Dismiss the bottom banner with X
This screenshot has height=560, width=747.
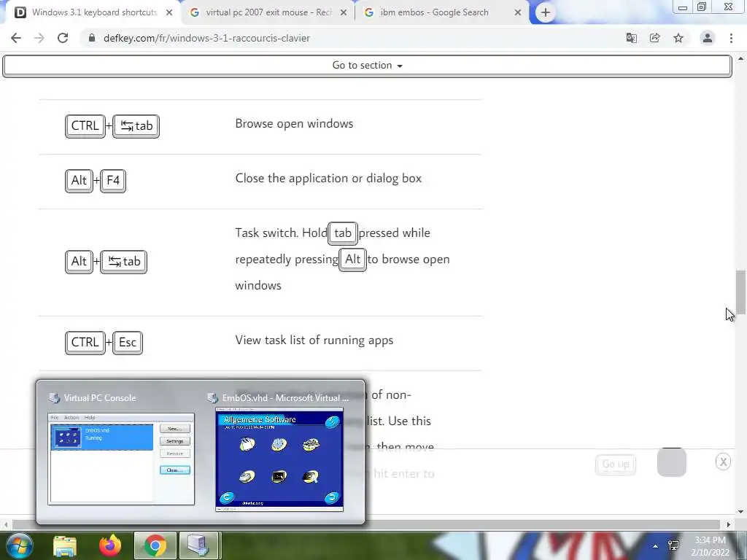pos(723,462)
